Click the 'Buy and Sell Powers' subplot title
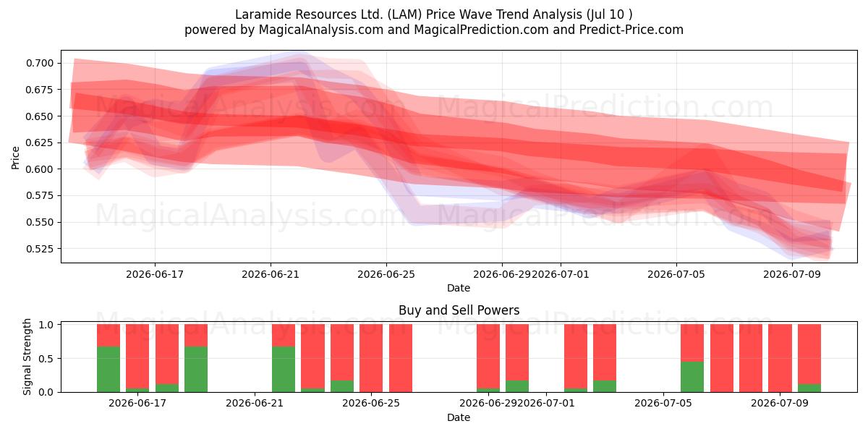 [459, 310]
